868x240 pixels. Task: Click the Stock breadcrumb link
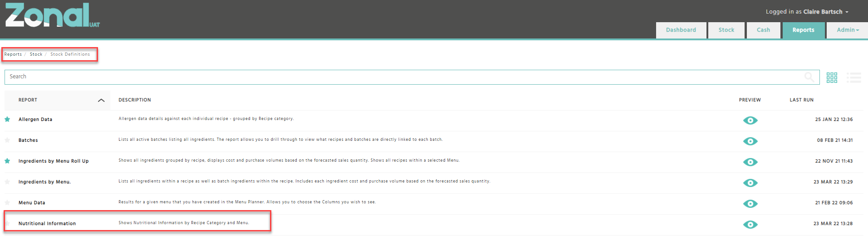(36, 54)
